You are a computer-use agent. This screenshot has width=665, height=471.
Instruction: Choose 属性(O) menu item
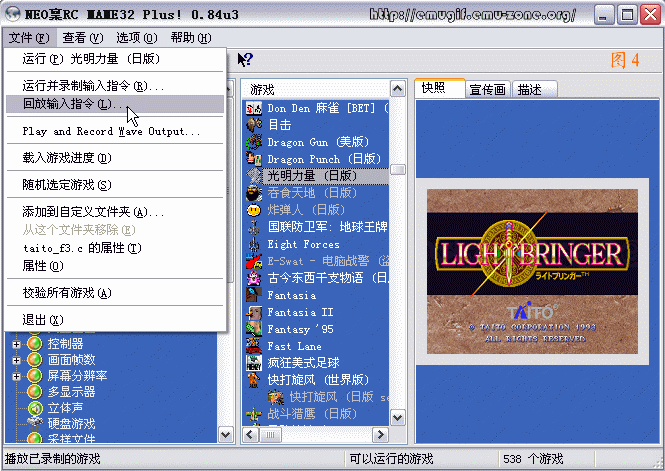pyautogui.click(x=115, y=266)
